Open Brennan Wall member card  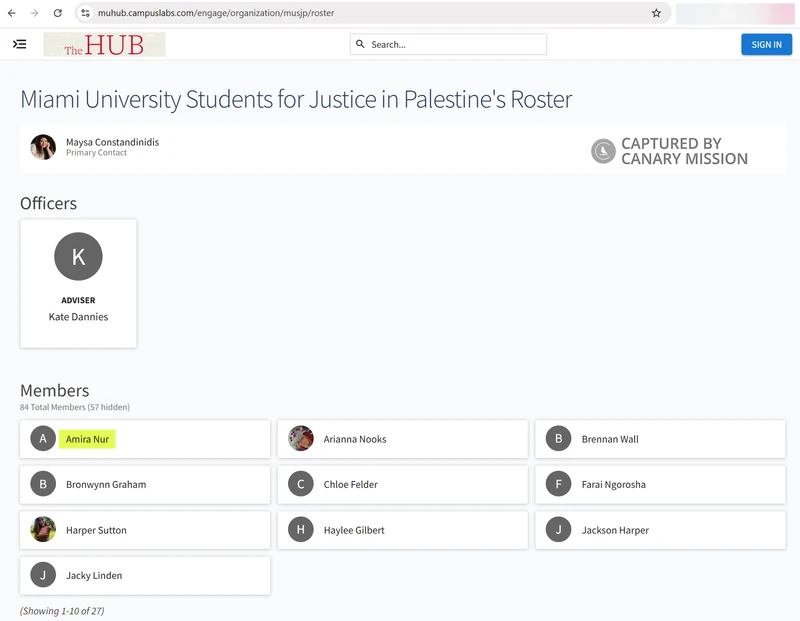(660, 439)
